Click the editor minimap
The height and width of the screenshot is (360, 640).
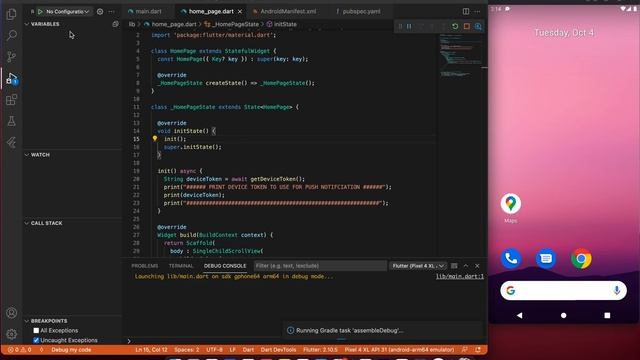pos(462,57)
